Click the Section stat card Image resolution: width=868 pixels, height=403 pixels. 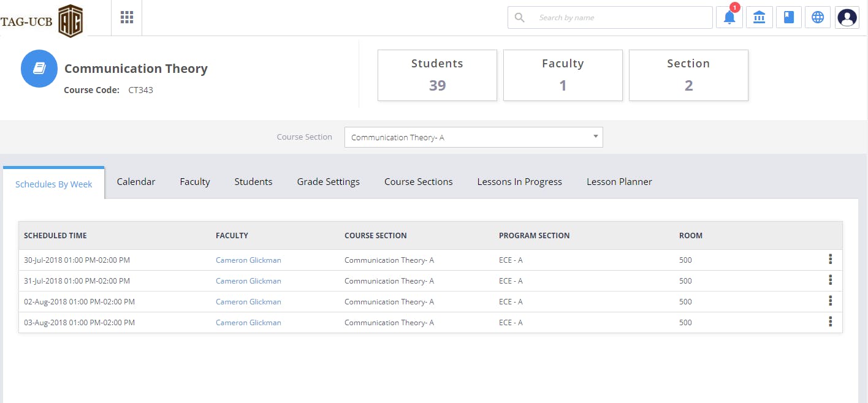[x=688, y=75]
